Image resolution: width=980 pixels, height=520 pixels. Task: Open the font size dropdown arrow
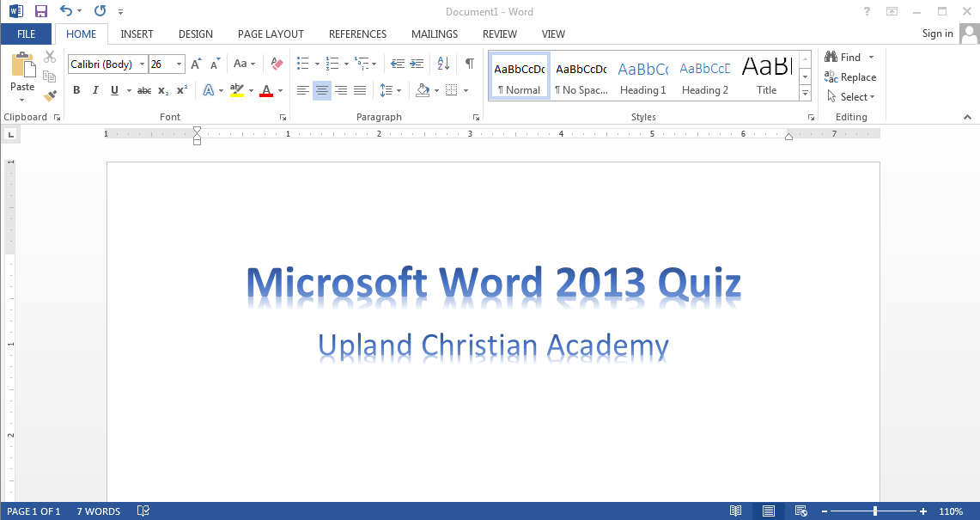(x=180, y=64)
